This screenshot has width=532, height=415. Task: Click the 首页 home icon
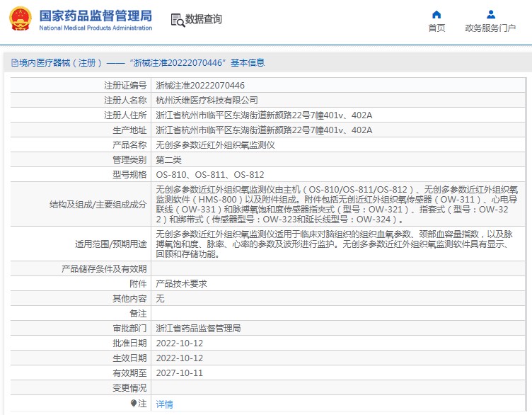(x=436, y=15)
